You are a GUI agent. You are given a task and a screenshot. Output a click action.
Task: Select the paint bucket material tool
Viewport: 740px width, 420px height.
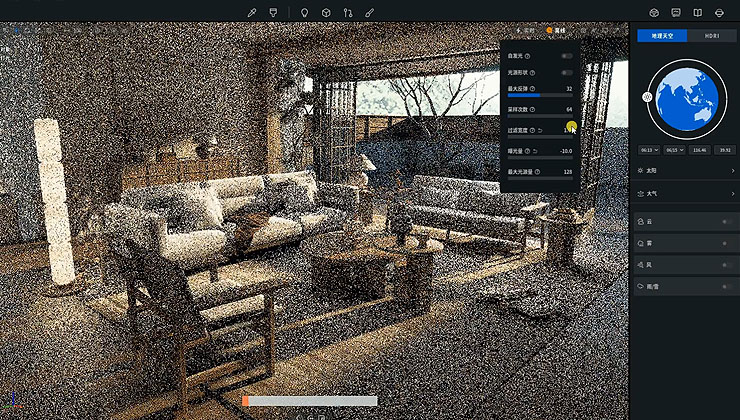pos(275,13)
